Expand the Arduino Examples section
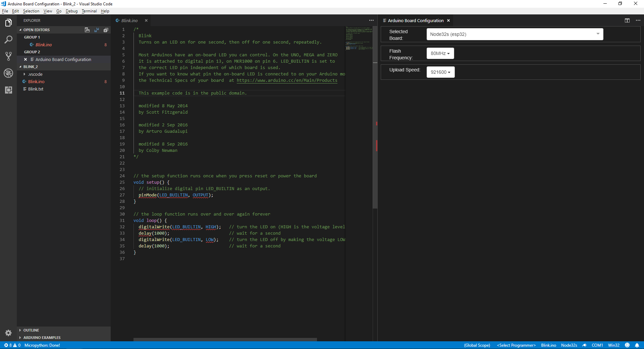The height and width of the screenshot is (349, 644). (42, 338)
